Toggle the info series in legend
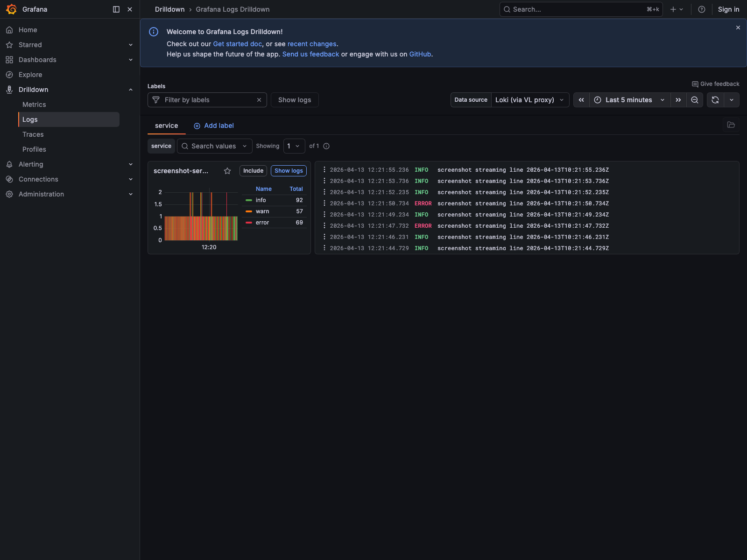747x560 pixels. point(261,200)
